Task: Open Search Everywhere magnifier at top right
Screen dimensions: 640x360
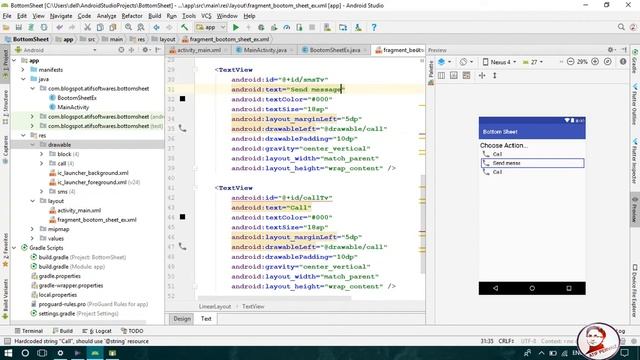Action: point(621,27)
